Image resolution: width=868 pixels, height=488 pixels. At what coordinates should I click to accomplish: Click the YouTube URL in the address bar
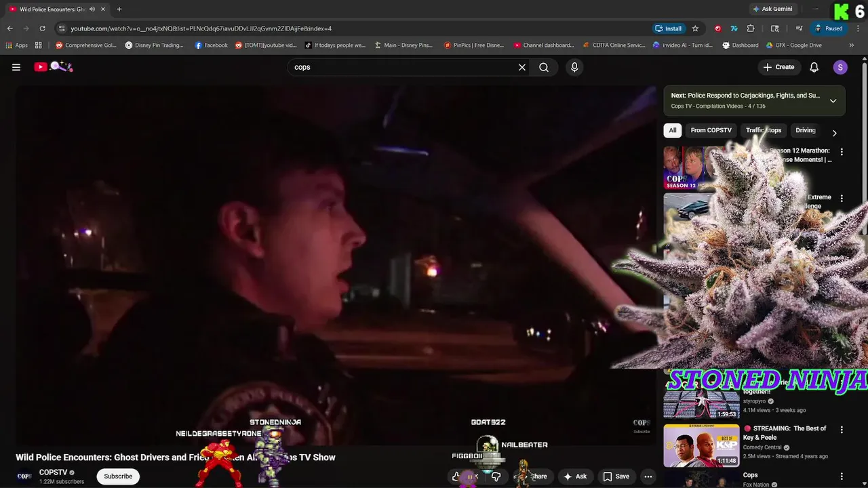click(x=201, y=28)
